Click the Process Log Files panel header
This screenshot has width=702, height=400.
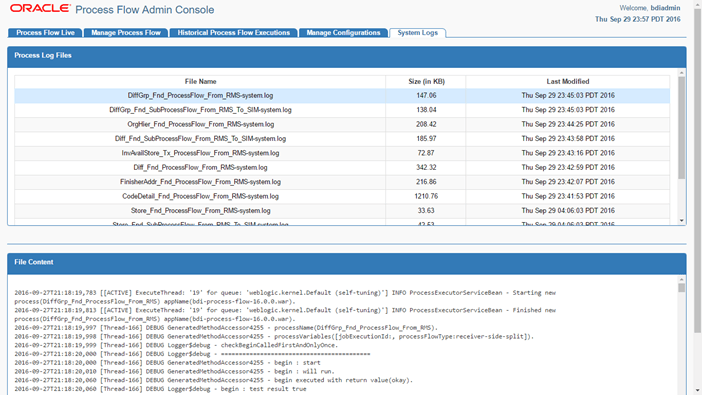click(x=347, y=57)
